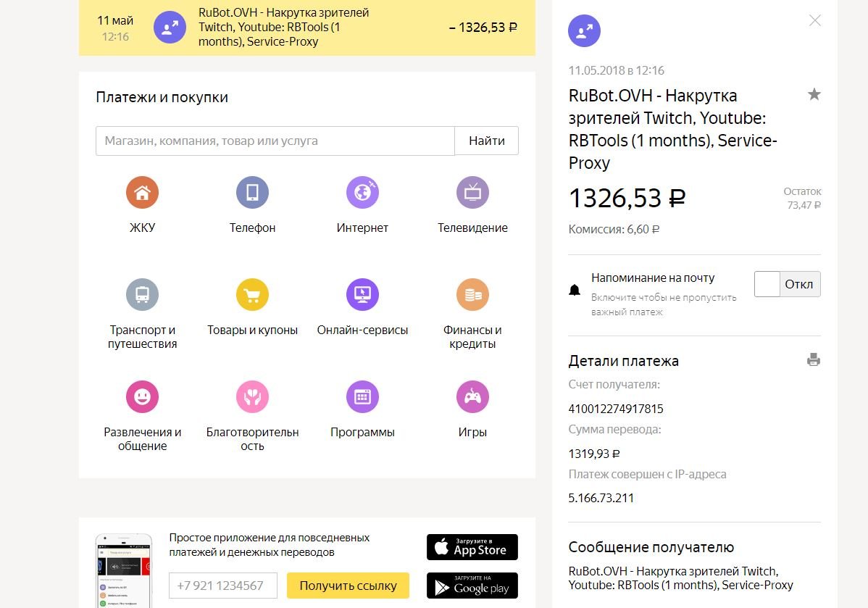Viewport: 868px width, 608px height.
Task: Mark the payment as favorite with star
Action: click(x=814, y=94)
